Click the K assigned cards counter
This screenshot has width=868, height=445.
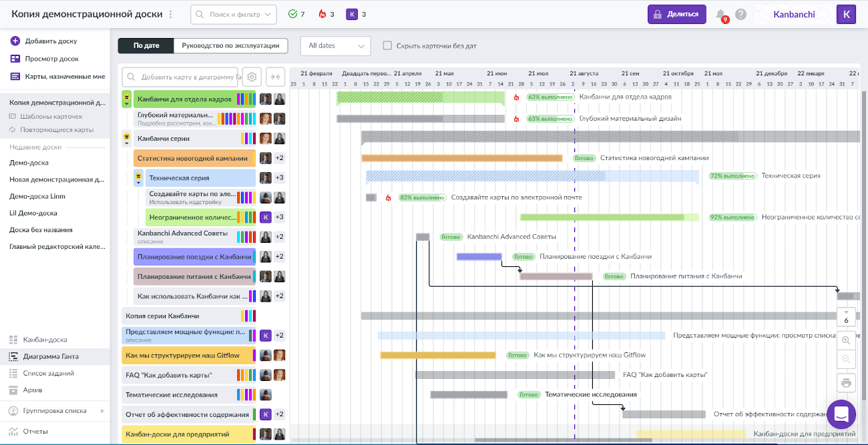coord(356,14)
